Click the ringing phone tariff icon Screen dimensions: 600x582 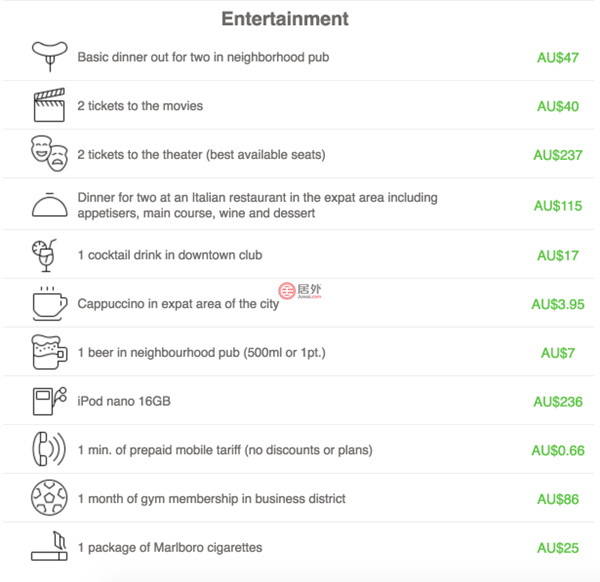click(x=48, y=449)
